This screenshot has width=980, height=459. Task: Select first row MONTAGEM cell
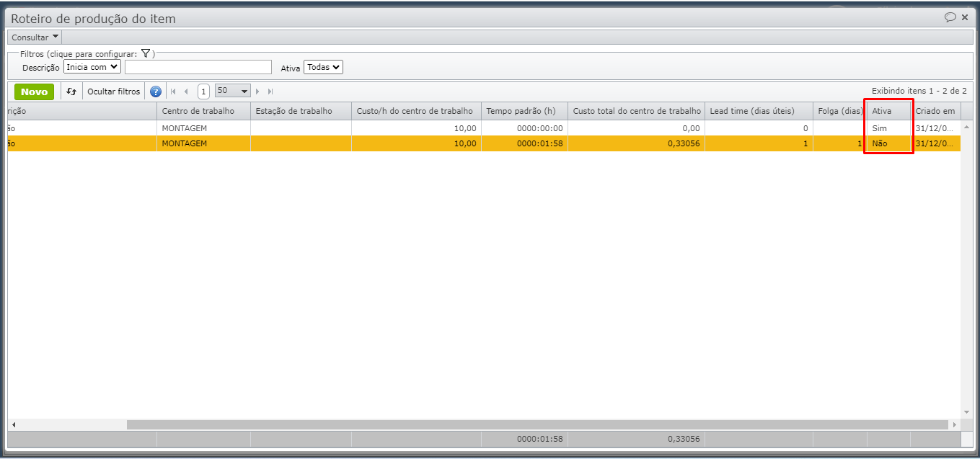[203, 128]
